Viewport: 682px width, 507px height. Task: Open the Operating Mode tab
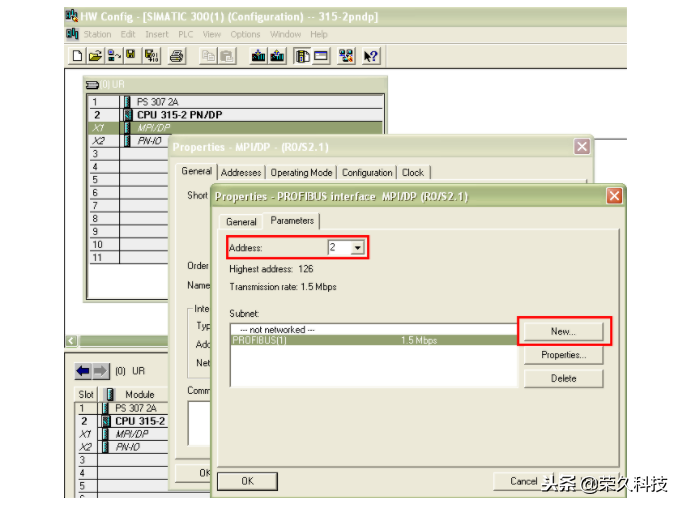(x=302, y=172)
